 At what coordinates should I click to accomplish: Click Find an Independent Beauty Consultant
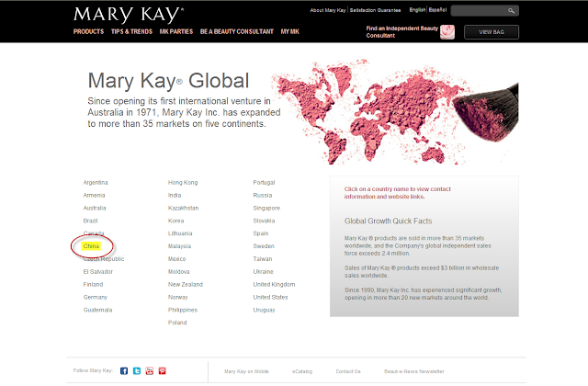(402, 32)
